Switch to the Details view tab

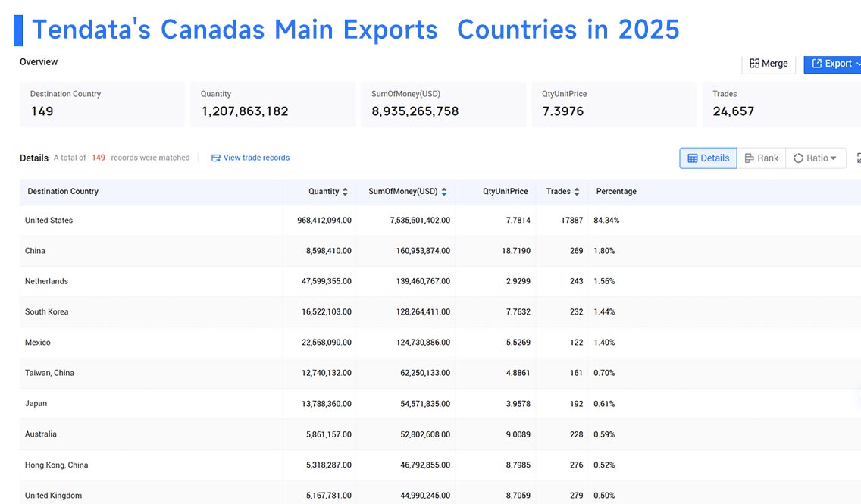pyautogui.click(x=709, y=158)
